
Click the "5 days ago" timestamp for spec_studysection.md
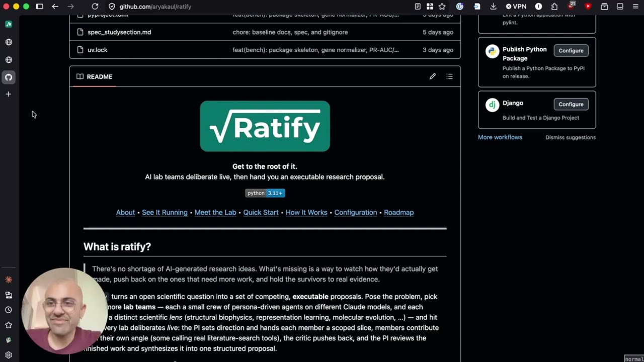438,32
